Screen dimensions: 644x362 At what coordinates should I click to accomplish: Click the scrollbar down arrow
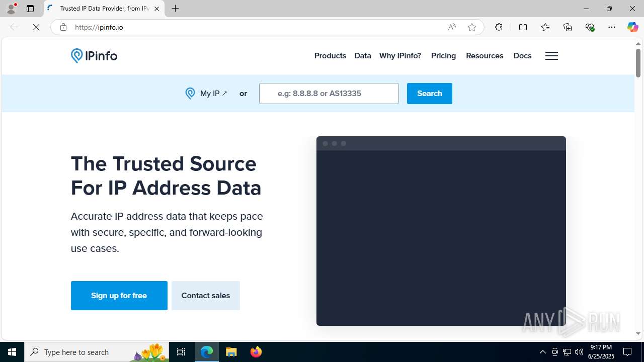pyautogui.click(x=638, y=333)
